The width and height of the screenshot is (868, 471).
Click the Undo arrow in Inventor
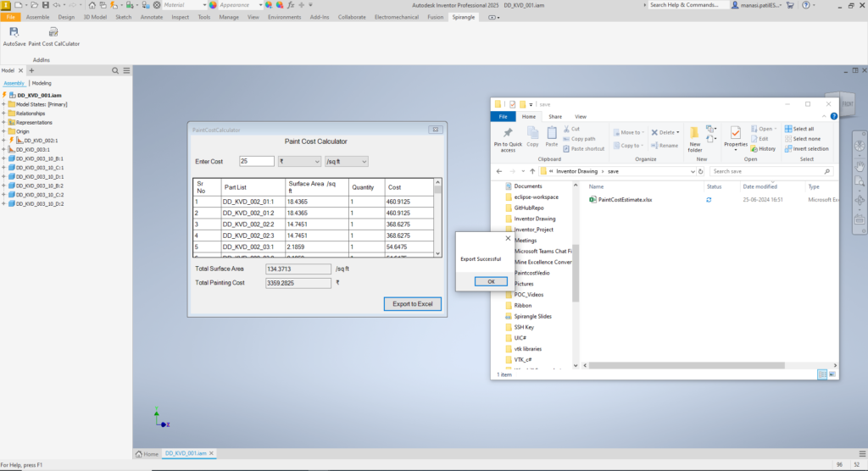57,5
